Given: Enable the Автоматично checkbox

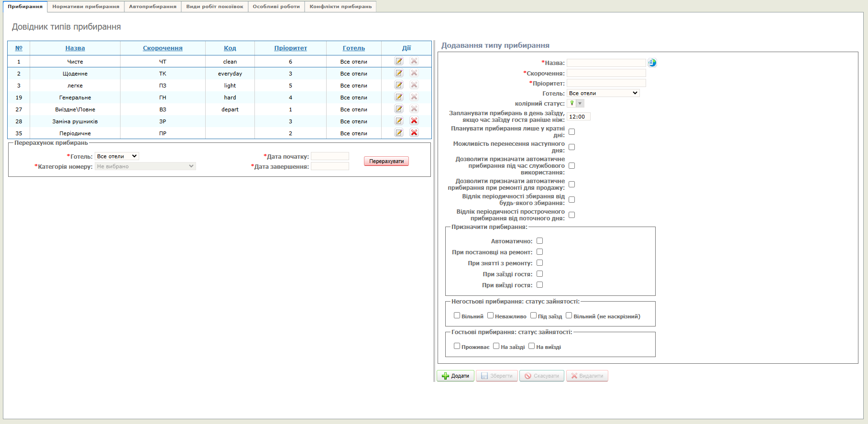Looking at the screenshot, I should click(x=539, y=241).
